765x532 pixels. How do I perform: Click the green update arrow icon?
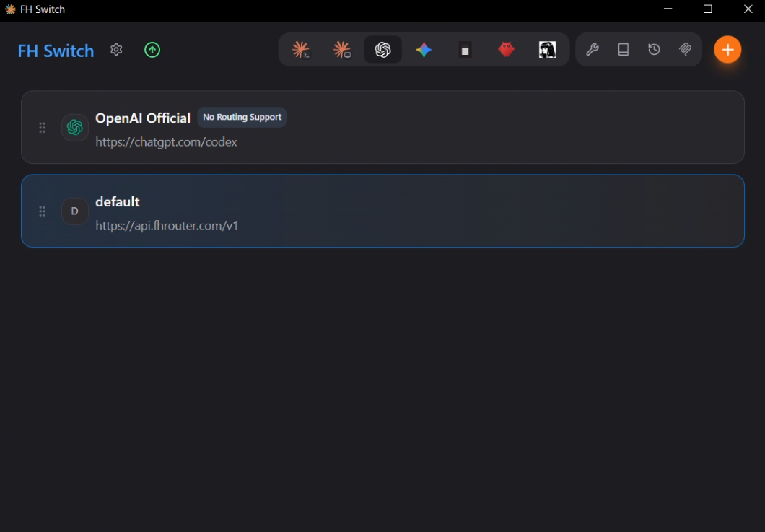pyautogui.click(x=152, y=50)
